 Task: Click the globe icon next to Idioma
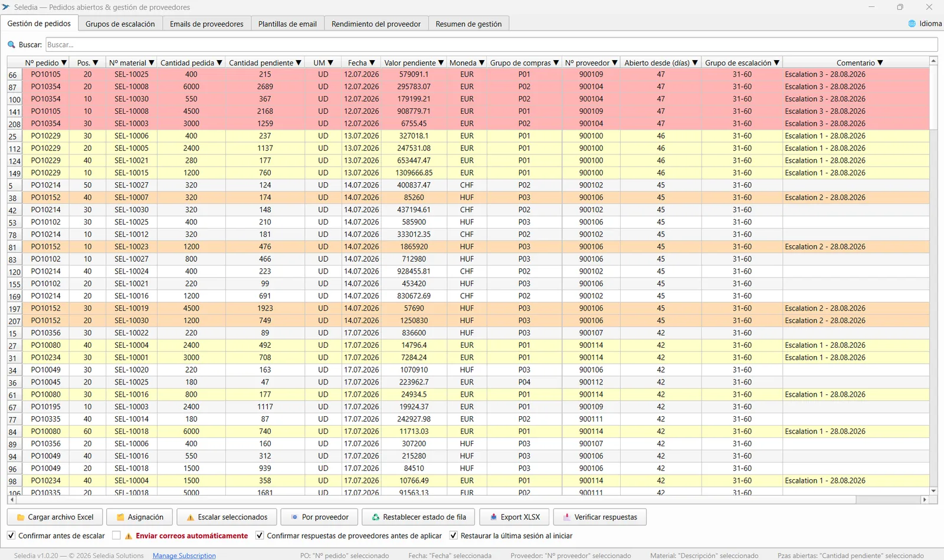(x=912, y=24)
